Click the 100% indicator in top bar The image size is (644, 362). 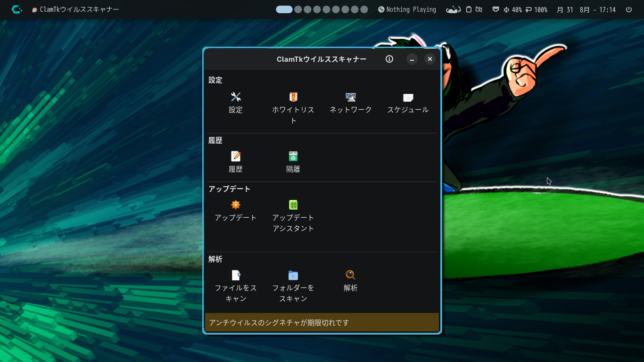(537, 9)
